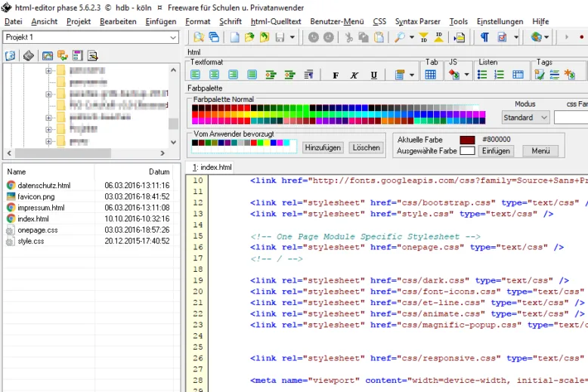Image resolution: width=588 pixels, height=392 pixels.
Task: Click the magnifier search icon
Action: pyautogui.click(x=400, y=37)
